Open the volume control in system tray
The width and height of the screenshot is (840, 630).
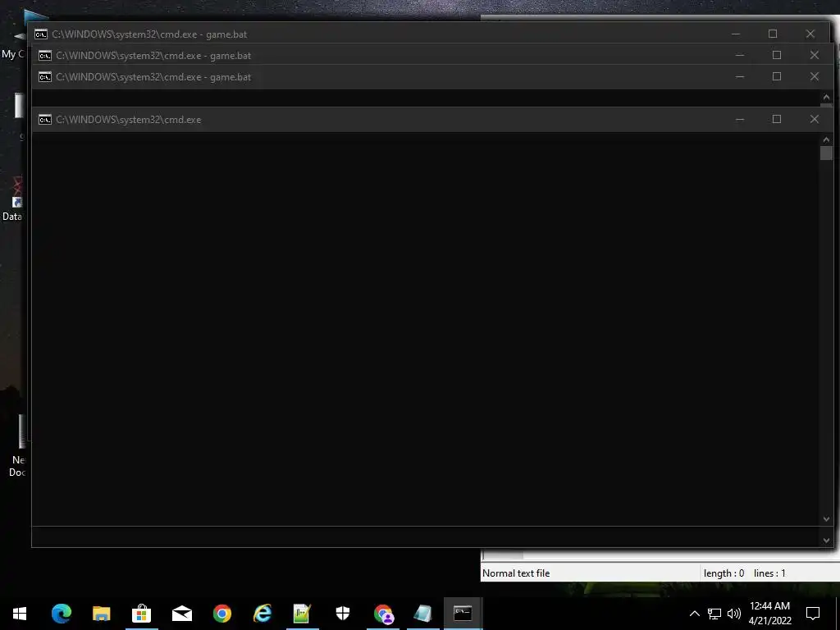[x=734, y=614]
